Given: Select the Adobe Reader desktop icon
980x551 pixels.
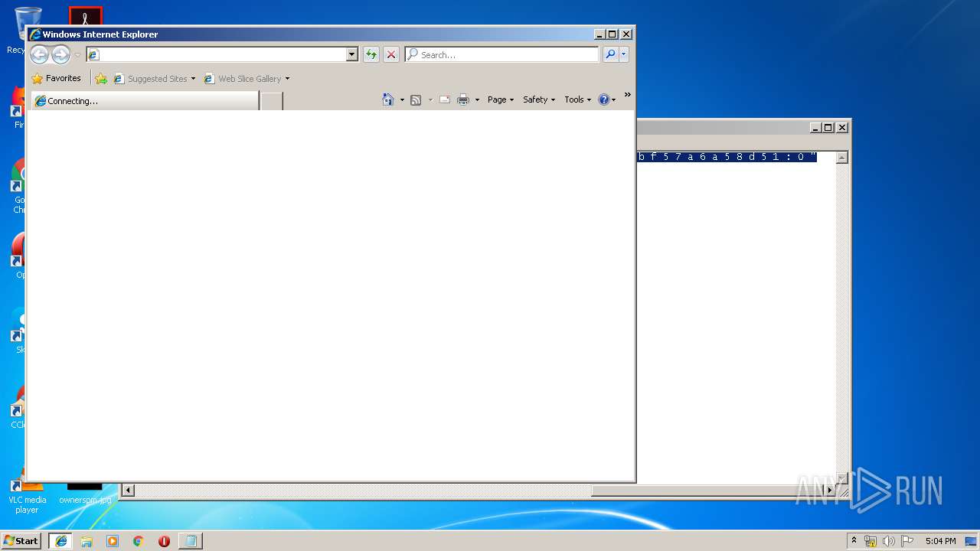Looking at the screenshot, I should (85, 15).
